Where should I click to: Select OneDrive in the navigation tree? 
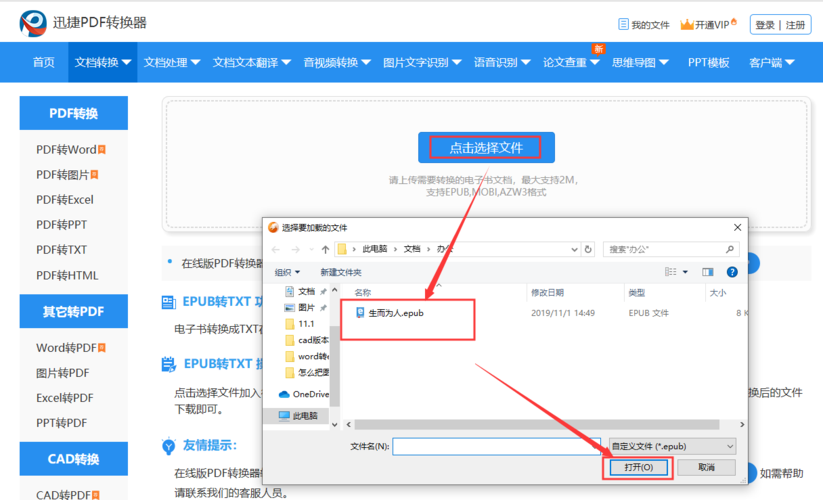pos(304,394)
